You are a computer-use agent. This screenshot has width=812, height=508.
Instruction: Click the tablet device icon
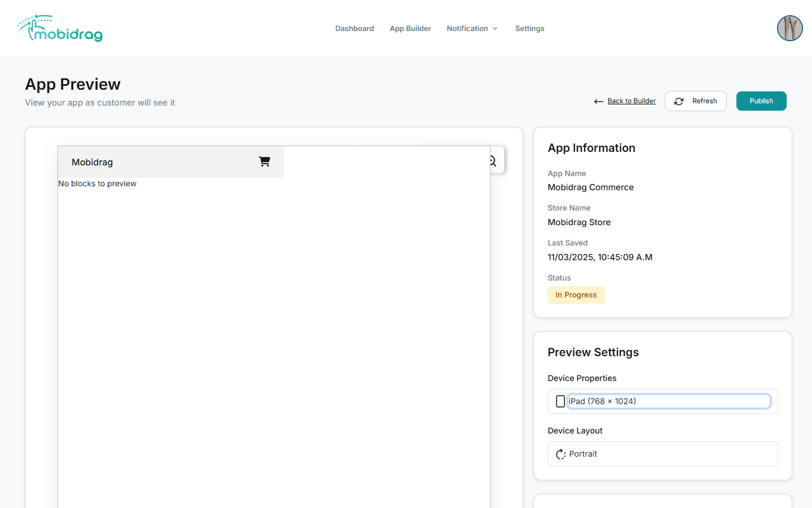(561, 401)
